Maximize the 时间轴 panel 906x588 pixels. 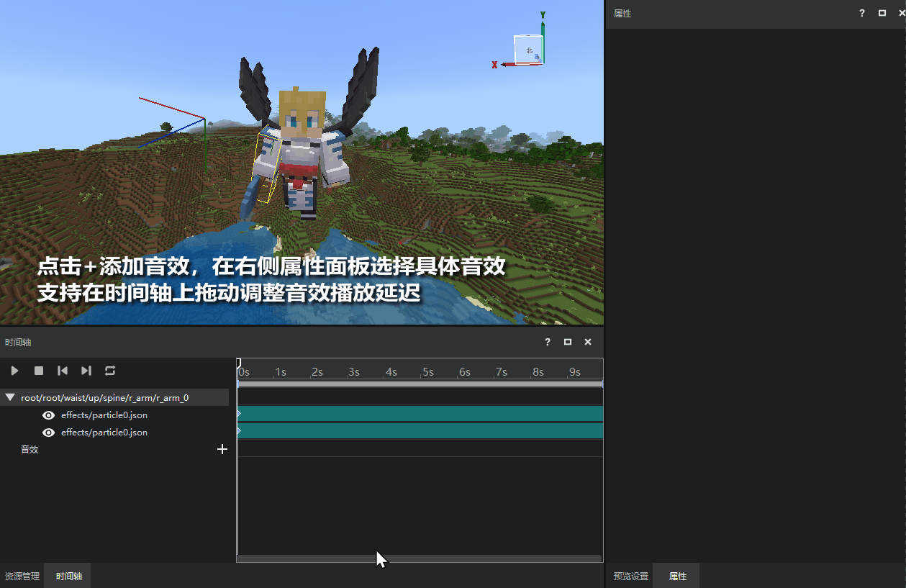[x=568, y=342]
